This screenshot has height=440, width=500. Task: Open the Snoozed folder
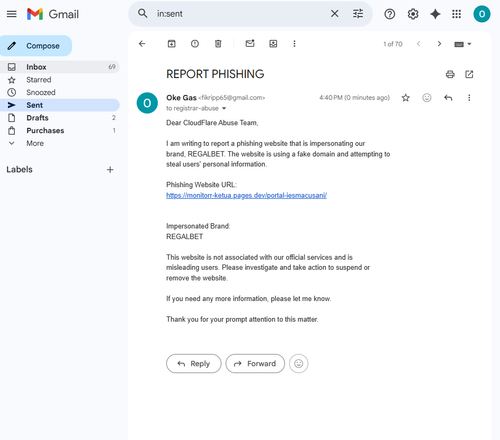(59, 92)
